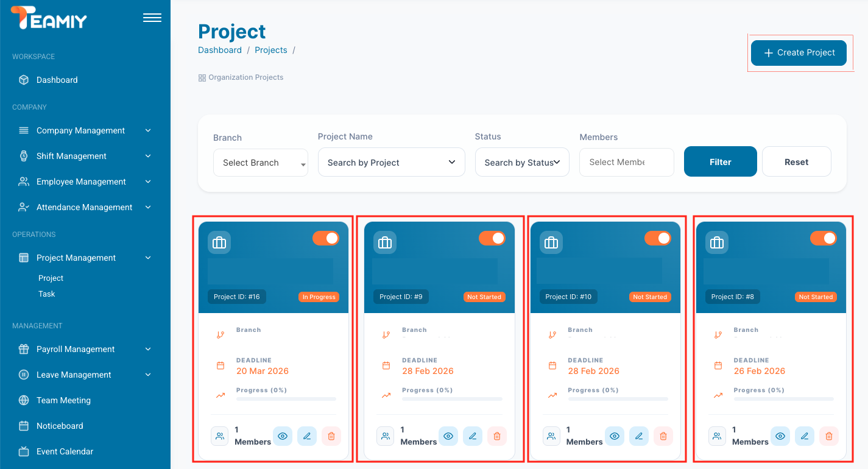868x469 pixels.
Task: Click the view eye icon for Project #16
Action: tap(282, 436)
